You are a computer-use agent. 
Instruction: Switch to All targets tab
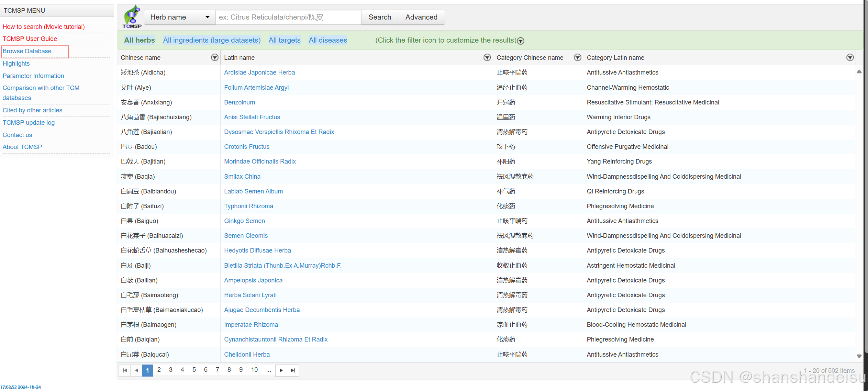(x=284, y=40)
